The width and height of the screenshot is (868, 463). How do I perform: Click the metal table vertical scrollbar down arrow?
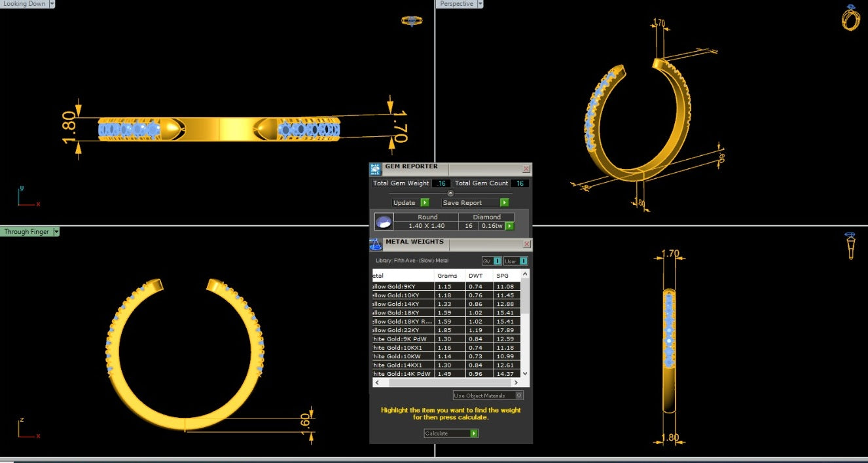pyautogui.click(x=526, y=373)
